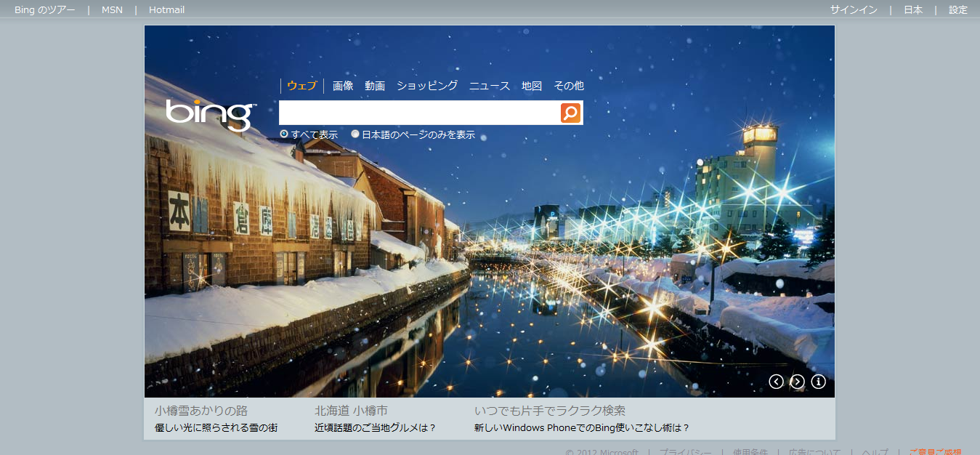980x455 pixels.
Task: Click the 日本 region link
Action: click(x=913, y=10)
